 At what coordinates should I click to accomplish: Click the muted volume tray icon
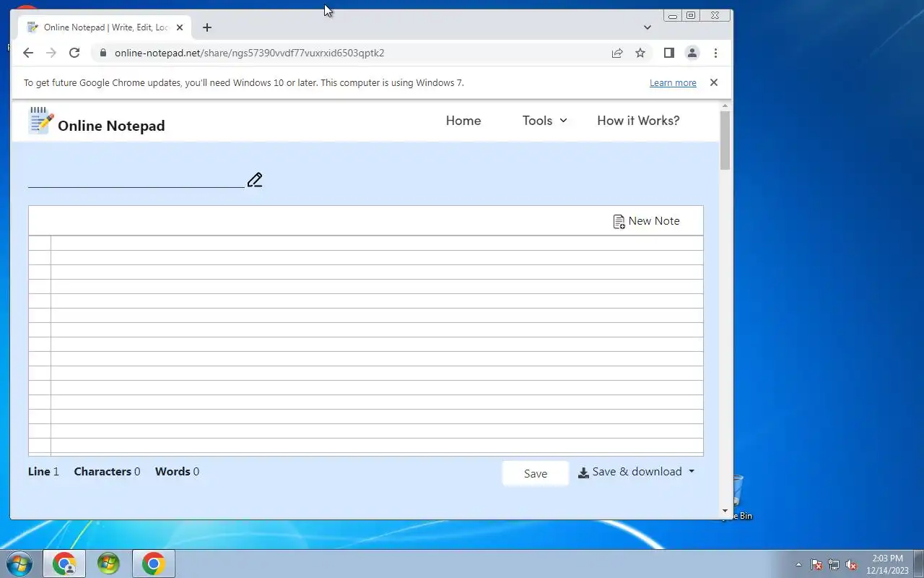[x=851, y=565]
